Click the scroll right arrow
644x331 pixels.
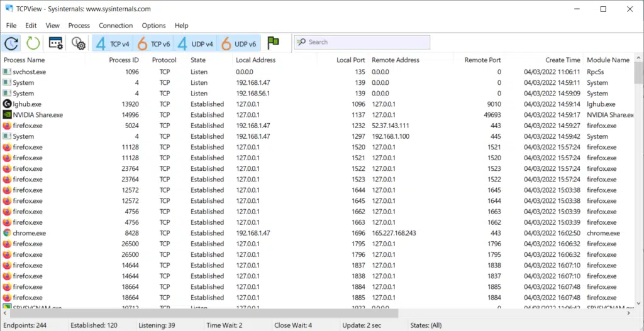click(628, 313)
